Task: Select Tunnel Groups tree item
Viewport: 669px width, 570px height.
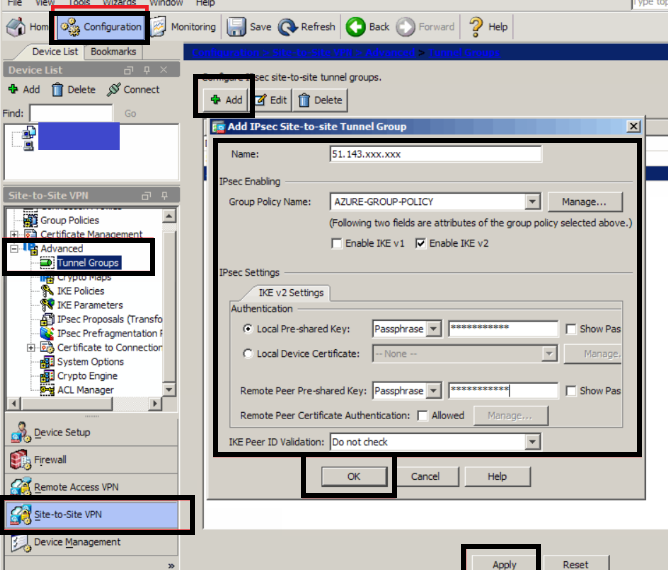Action: coord(88,263)
